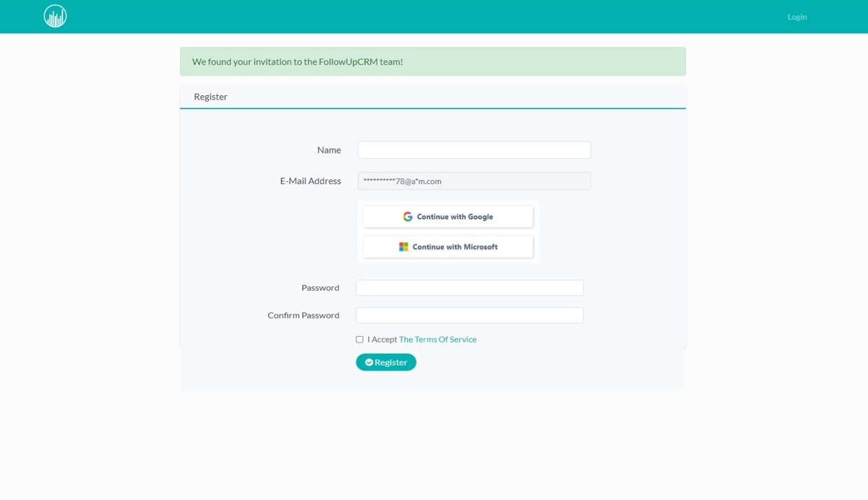Click the Register panel heading
This screenshot has height=500, width=868.
211,97
